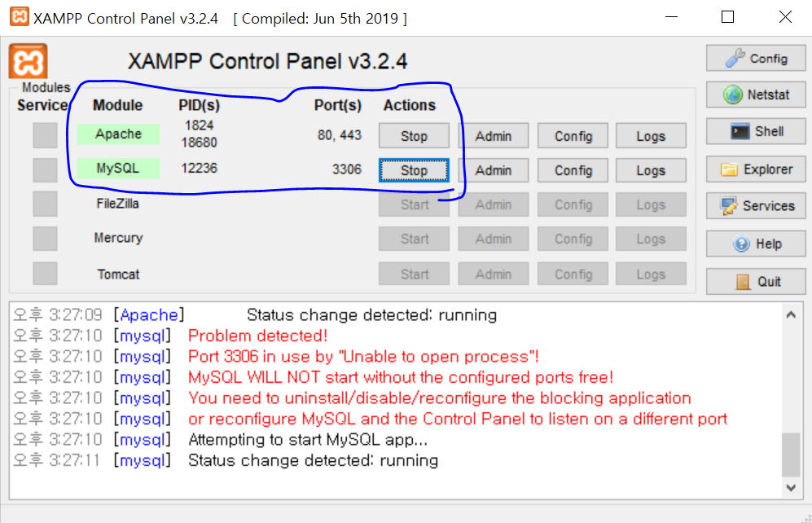This screenshot has width=812, height=523.
Task: Click Apache 'Status change detected: running' line
Action: (372, 314)
